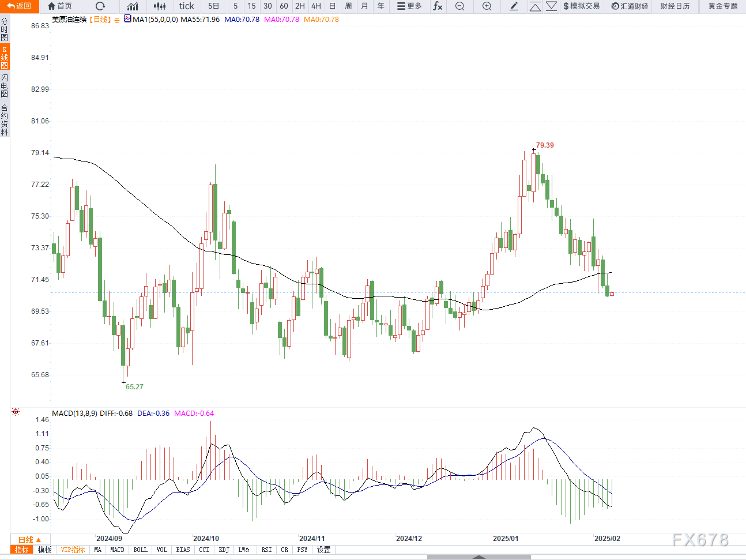This screenshot has width=746, height=560.
Task: Click the 返回 back button
Action: (x=19, y=6)
